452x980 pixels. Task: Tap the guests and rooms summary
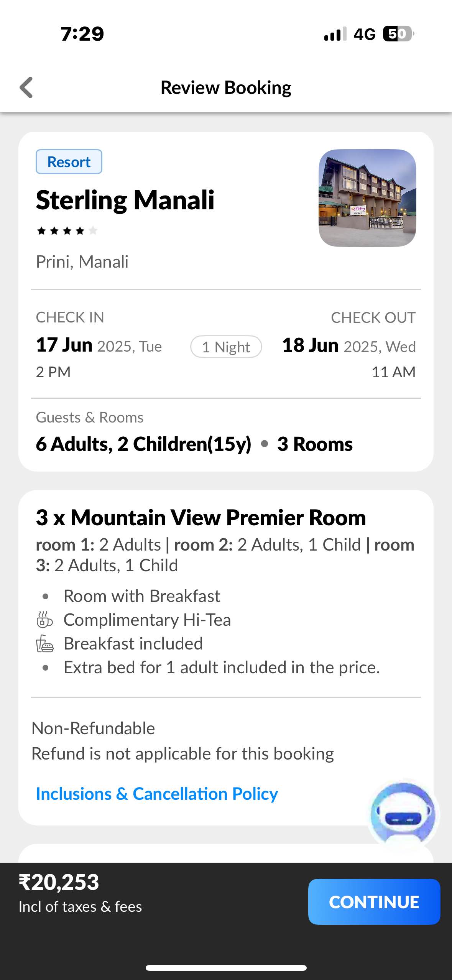[194, 444]
